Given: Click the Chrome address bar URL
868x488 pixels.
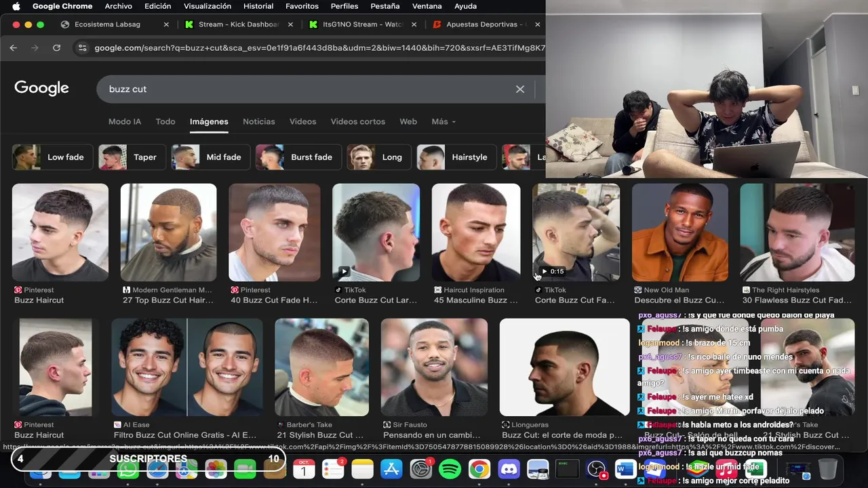Looking at the screenshot, I should click(319, 48).
